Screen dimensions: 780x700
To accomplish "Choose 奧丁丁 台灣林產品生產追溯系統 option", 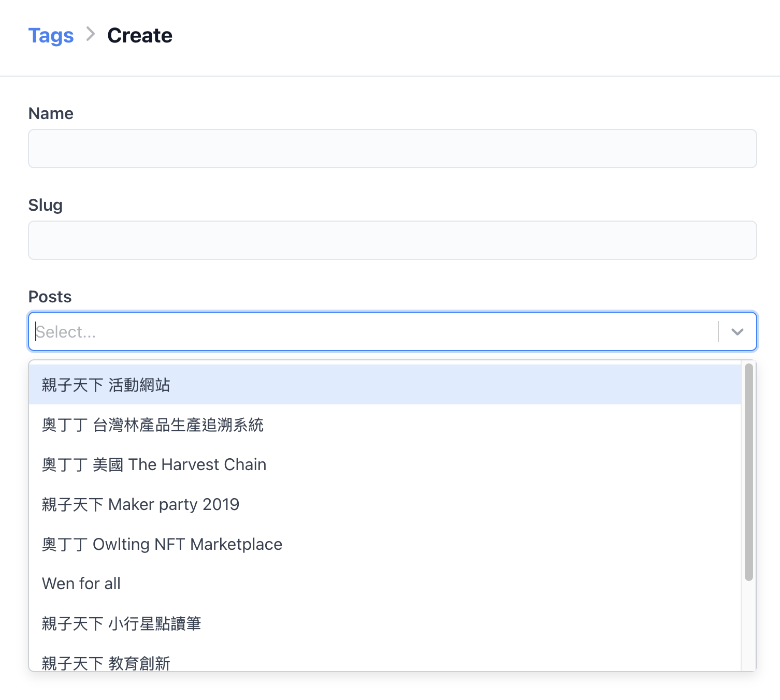I will [385, 425].
